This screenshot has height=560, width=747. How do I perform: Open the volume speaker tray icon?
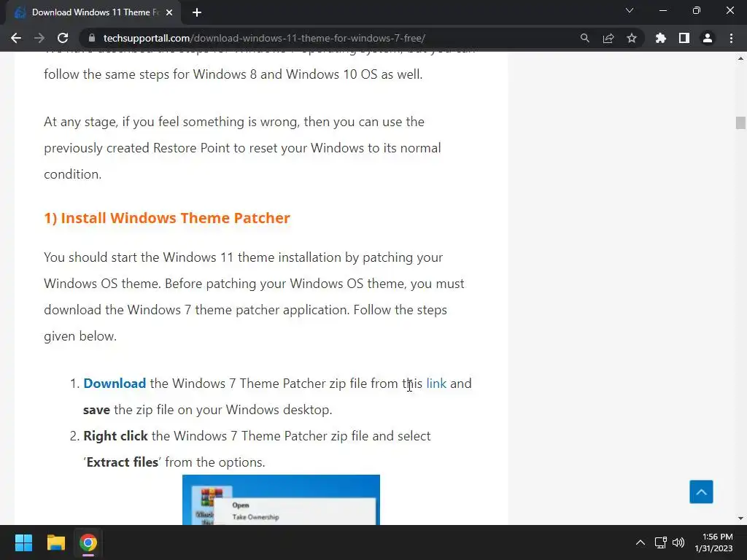[x=678, y=542]
